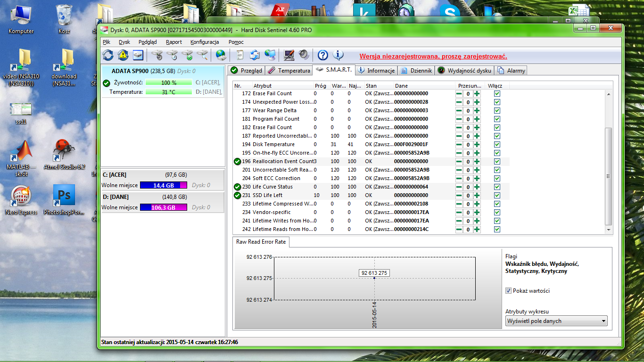Uncheck Włącz for the Program Fail Count row
The height and width of the screenshot is (362, 644).
pos(497,119)
